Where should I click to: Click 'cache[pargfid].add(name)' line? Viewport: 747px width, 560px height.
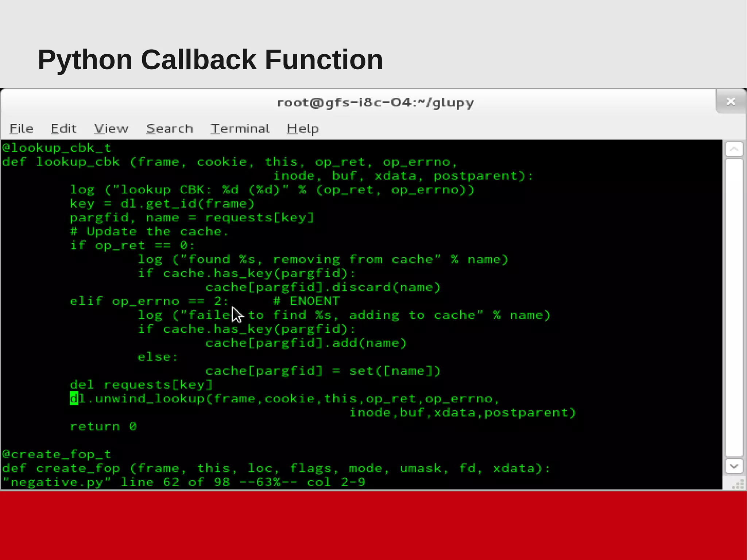point(306,343)
